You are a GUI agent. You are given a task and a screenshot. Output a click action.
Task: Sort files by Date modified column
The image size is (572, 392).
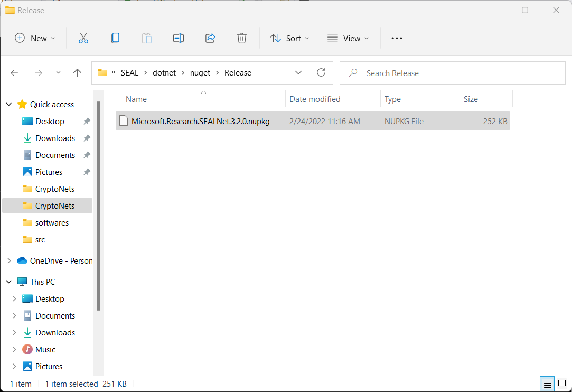click(315, 99)
